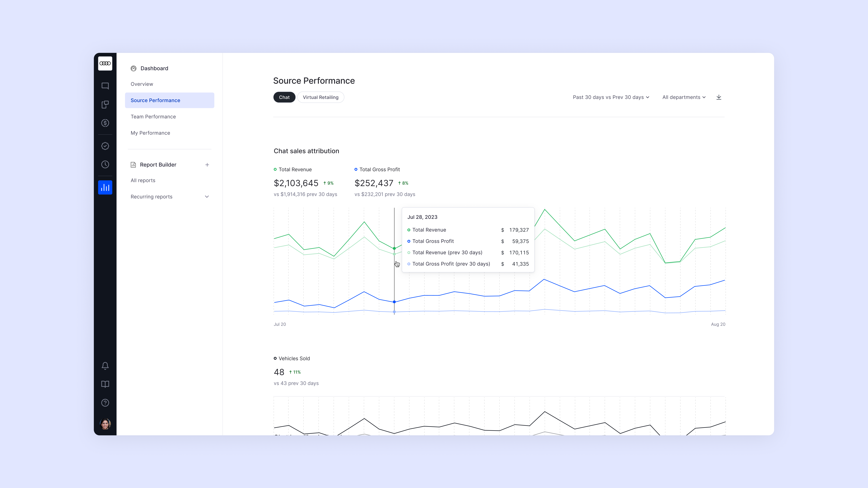868x488 pixels.
Task: Go to Team Performance
Action: (153, 117)
